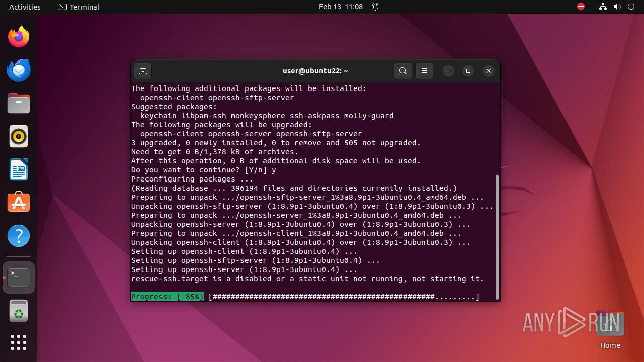
Task: Click 'After this operation, 0 B' line
Action: click(x=276, y=161)
